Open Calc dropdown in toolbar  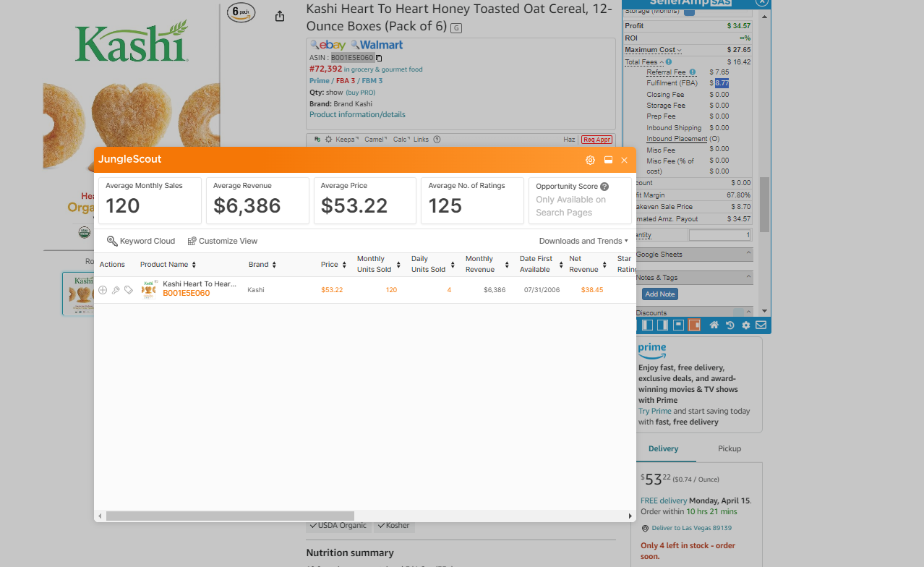pos(401,139)
